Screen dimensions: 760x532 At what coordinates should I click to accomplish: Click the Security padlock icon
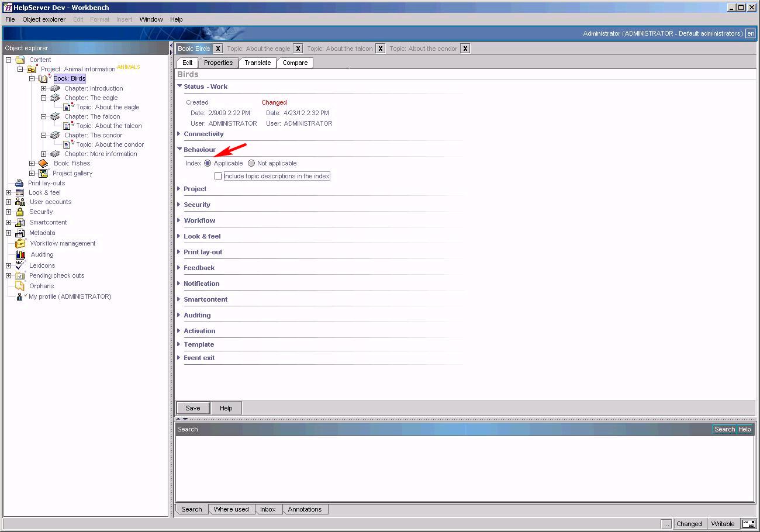click(20, 212)
